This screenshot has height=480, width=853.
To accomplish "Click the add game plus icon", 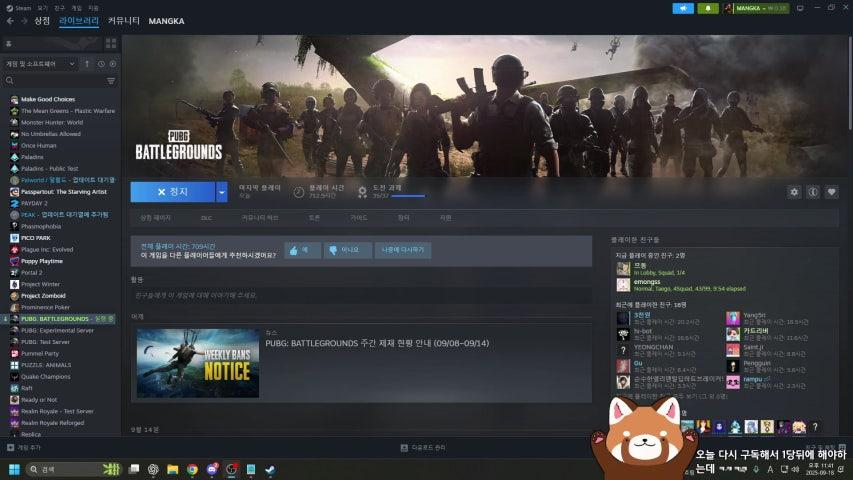I will pyautogui.click(x=10, y=447).
